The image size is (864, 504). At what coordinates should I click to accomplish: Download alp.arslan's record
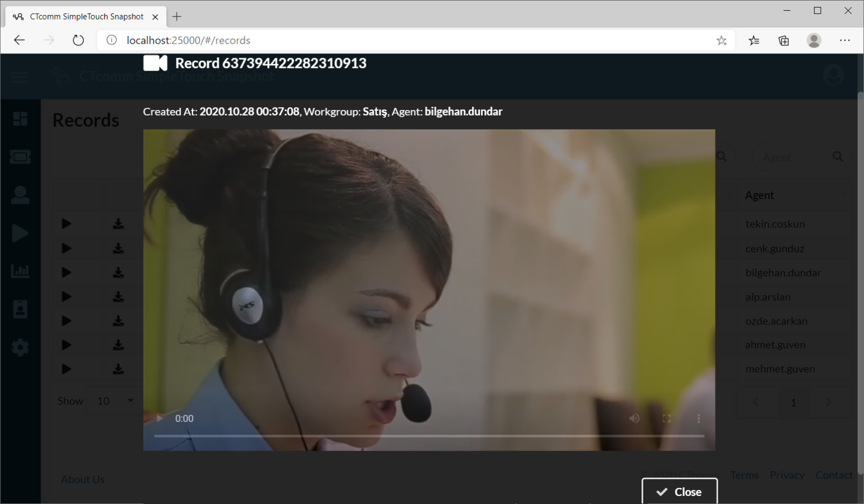[118, 296]
